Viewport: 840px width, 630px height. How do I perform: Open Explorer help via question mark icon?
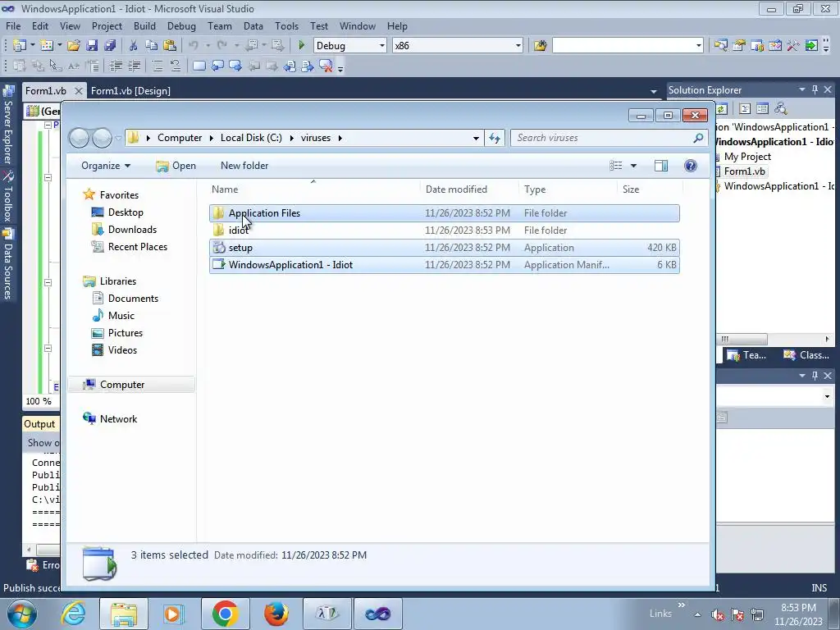click(x=691, y=166)
